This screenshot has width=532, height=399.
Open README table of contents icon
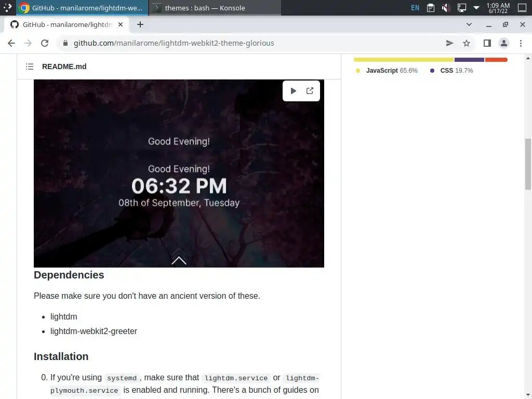point(30,66)
